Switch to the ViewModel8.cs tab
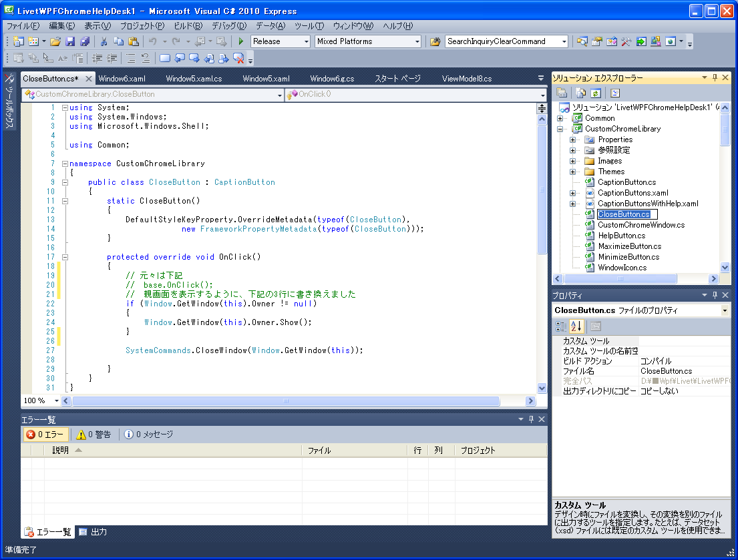Image resolution: width=738 pixels, height=560 pixels. [467, 79]
